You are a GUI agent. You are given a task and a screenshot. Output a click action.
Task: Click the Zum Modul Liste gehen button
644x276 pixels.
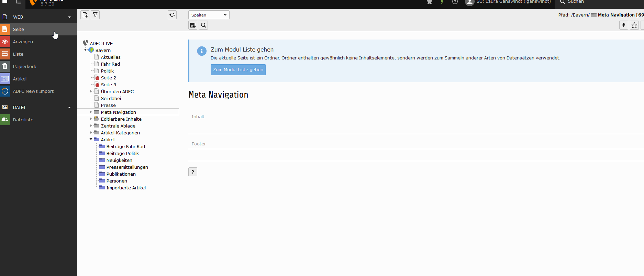click(238, 70)
